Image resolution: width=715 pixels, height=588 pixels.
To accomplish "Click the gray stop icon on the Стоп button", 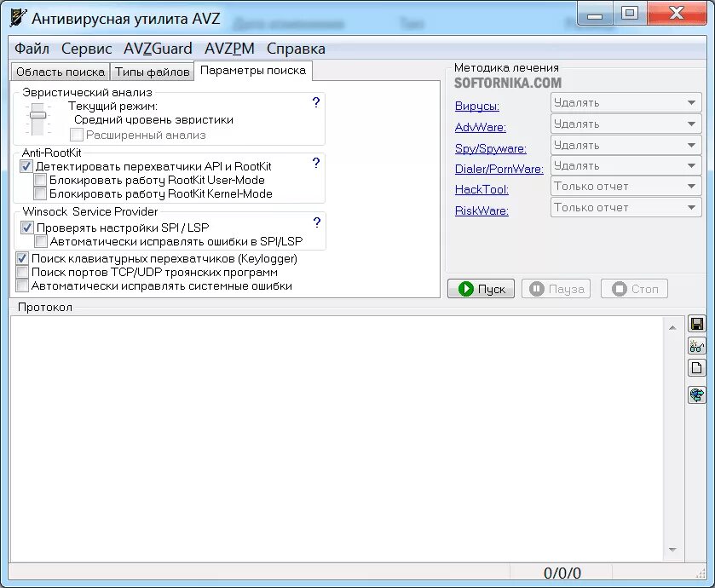I will click(620, 289).
